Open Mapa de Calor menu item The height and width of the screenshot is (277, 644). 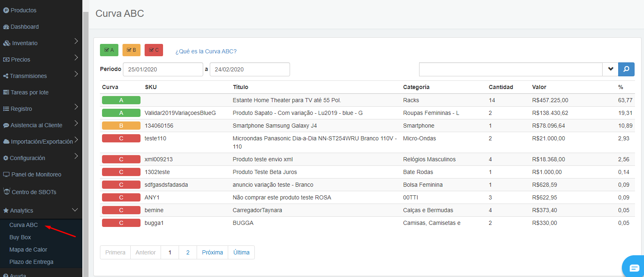pos(28,250)
